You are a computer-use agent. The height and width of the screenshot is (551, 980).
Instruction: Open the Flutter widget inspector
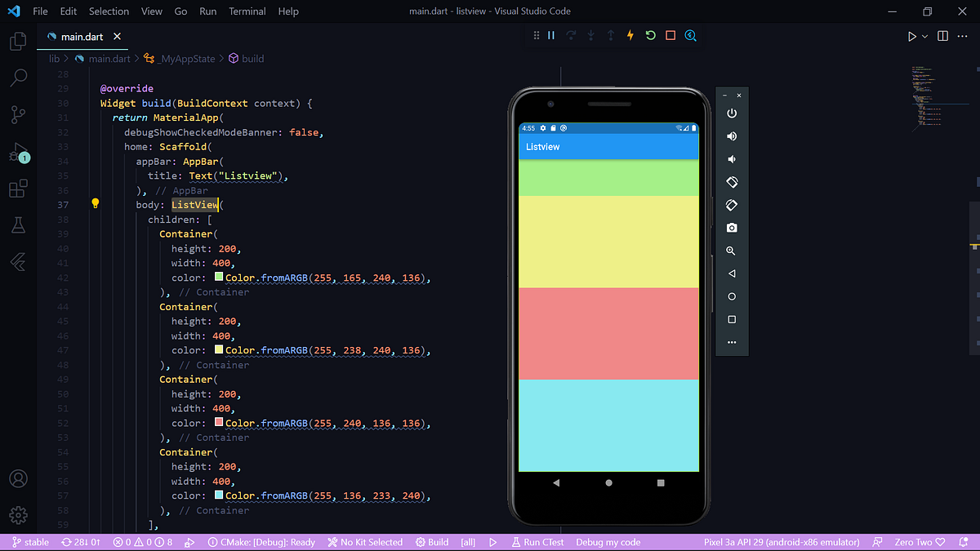tap(690, 35)
